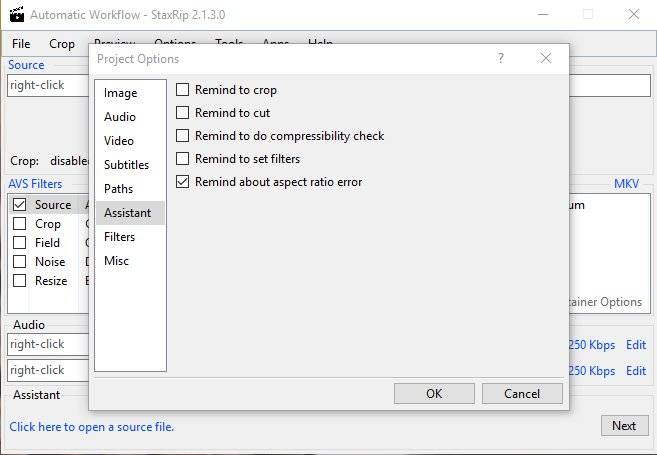The width and height of the screenshot is (657, 455).
Task: Select Misc options category
Action: tap(116, 261)
